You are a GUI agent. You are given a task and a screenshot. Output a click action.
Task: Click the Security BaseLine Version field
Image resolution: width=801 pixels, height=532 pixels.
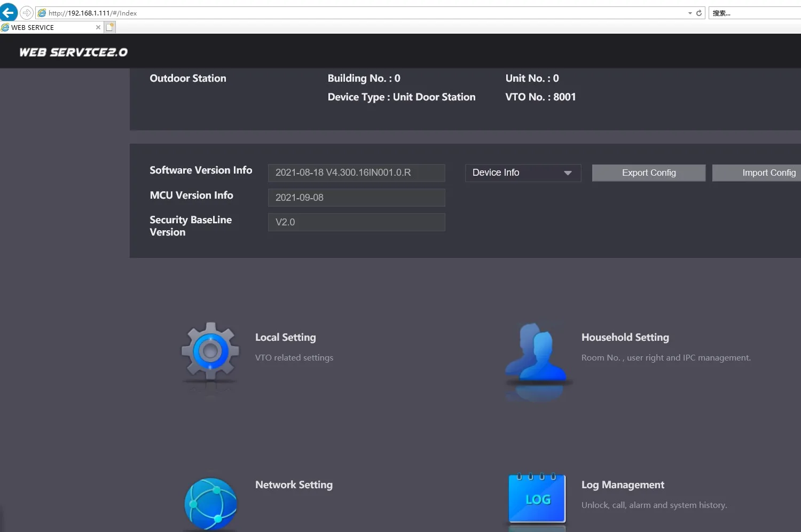pos(356,222)
